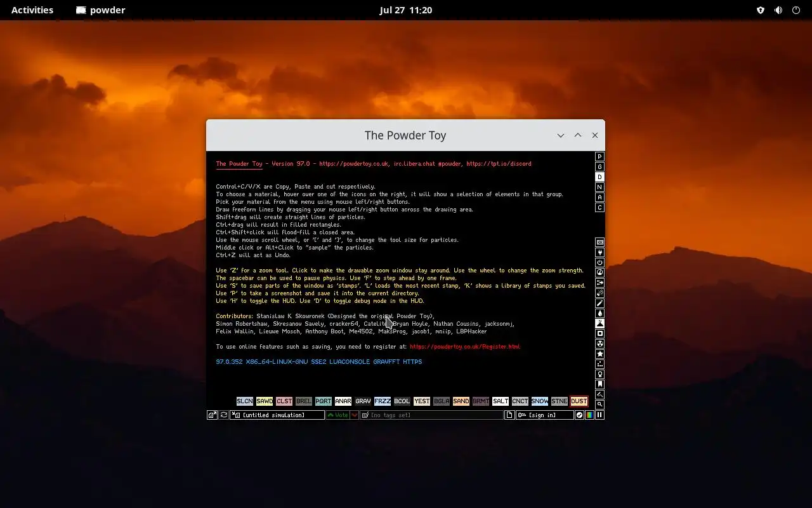Select the YEST element
Screen dimensions: 812x508
coord(422,401)
